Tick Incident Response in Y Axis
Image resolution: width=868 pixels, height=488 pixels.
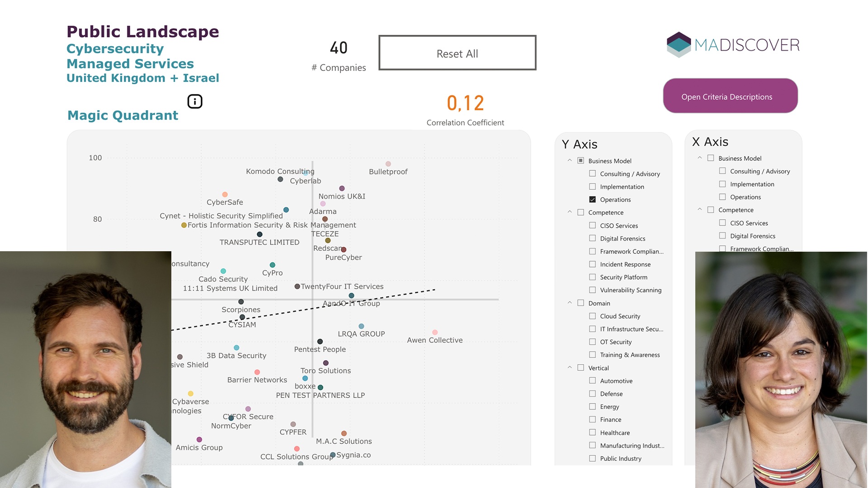coord(592,264)
